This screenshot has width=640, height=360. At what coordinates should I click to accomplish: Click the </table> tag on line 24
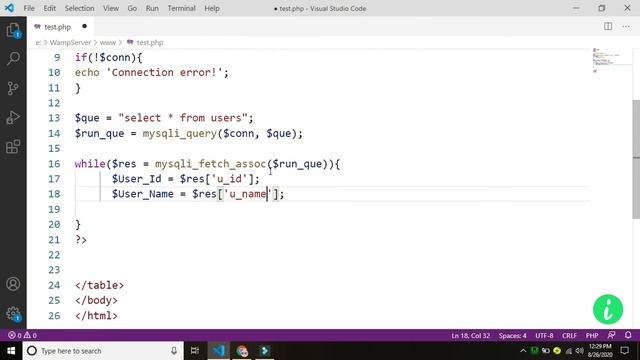pyautogui.click(x=99, y=285)
